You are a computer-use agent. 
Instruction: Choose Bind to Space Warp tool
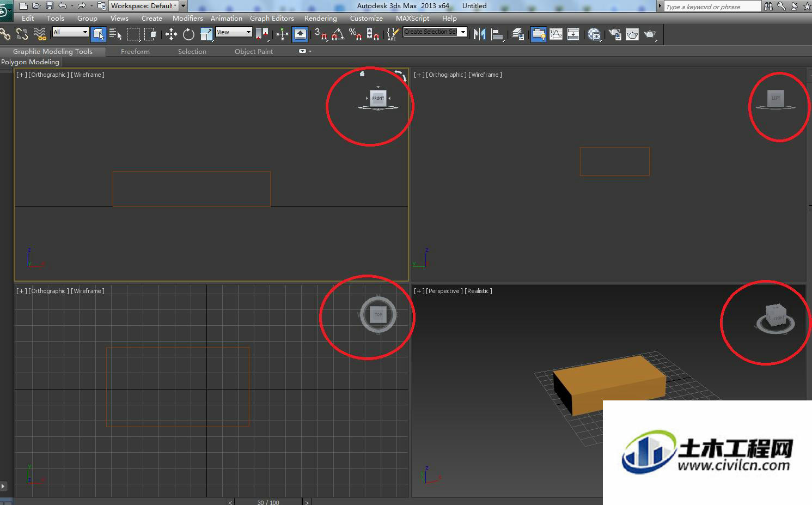(40, 34)
